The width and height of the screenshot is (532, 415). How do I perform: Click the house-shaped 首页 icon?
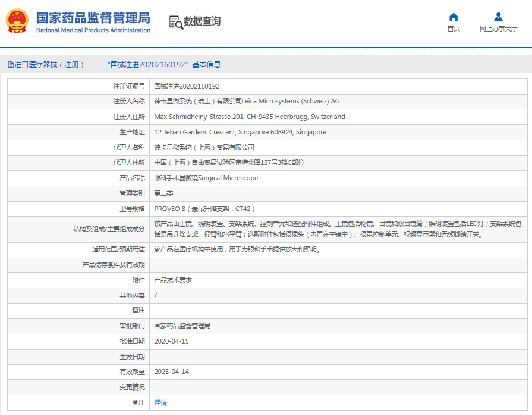tap(454, 17)
